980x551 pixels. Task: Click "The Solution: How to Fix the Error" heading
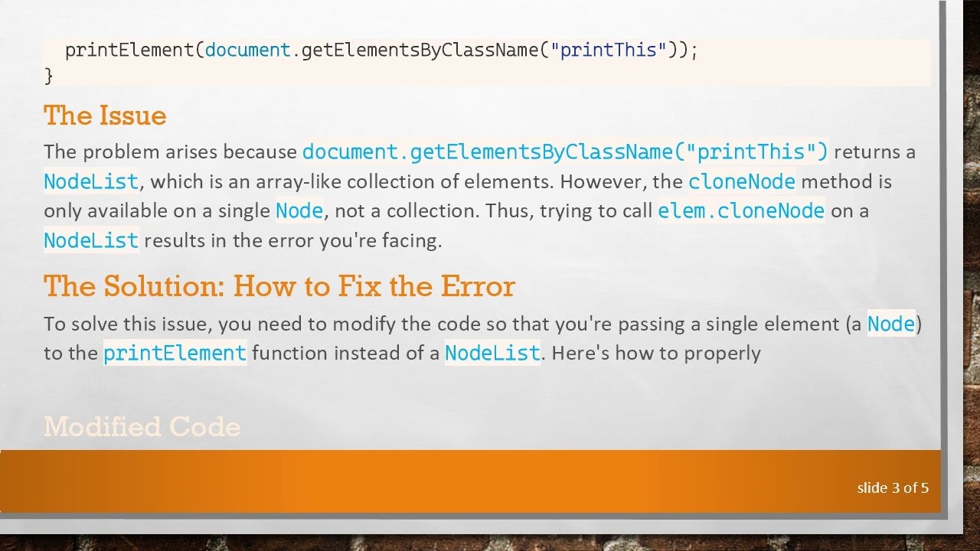point(279,286)
